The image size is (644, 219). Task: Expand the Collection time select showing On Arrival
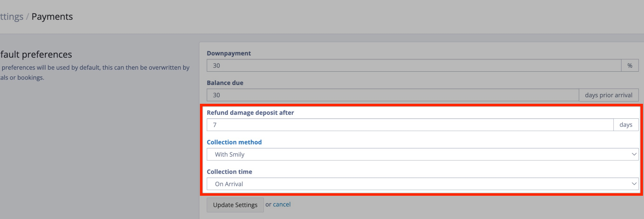(413, 184)
